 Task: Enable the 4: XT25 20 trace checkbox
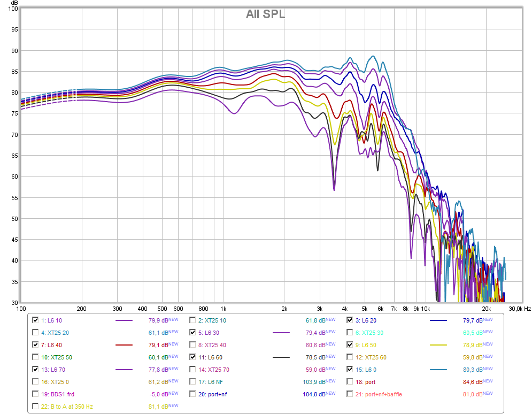point(35,333)
